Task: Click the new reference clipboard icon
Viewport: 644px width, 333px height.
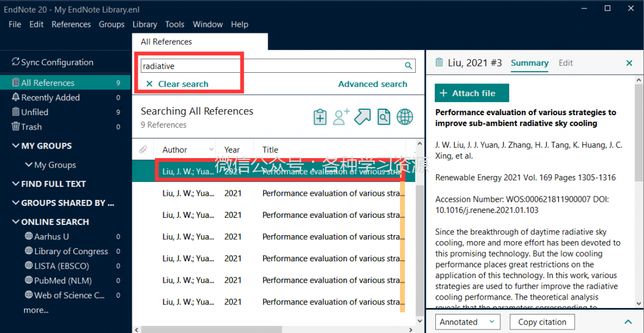Action: coord(320,117)
